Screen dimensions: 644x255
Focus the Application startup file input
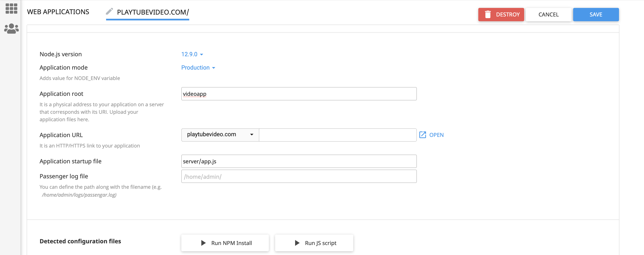tap(299, 161)
